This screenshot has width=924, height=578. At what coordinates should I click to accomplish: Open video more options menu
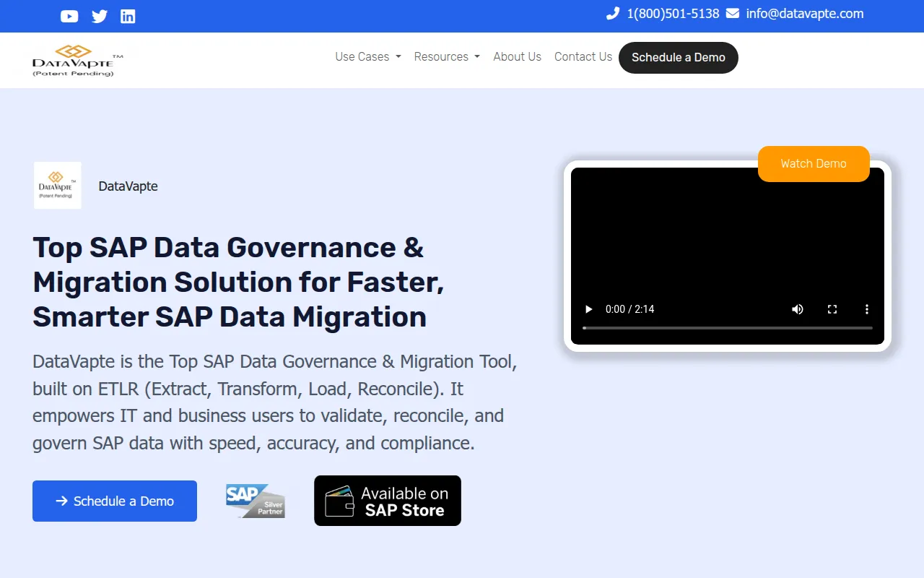[x=867, y=309]
